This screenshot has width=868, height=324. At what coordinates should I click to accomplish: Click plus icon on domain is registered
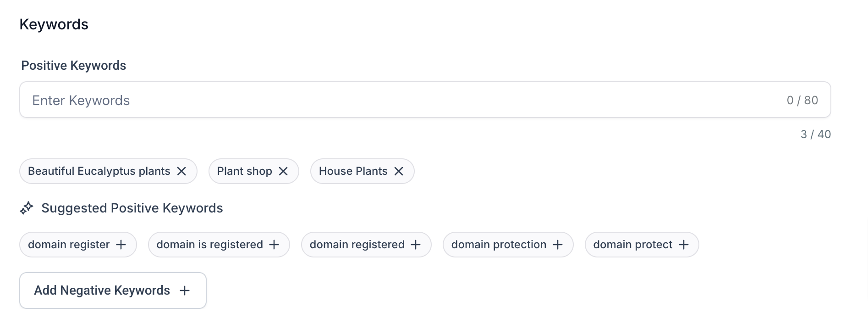(274, 245)
